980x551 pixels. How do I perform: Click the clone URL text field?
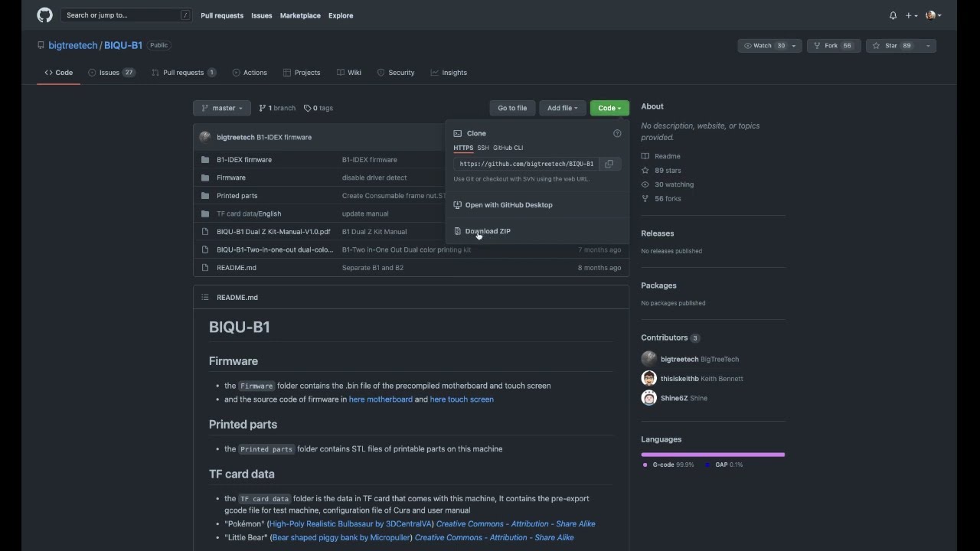click(x=526, y=164)
